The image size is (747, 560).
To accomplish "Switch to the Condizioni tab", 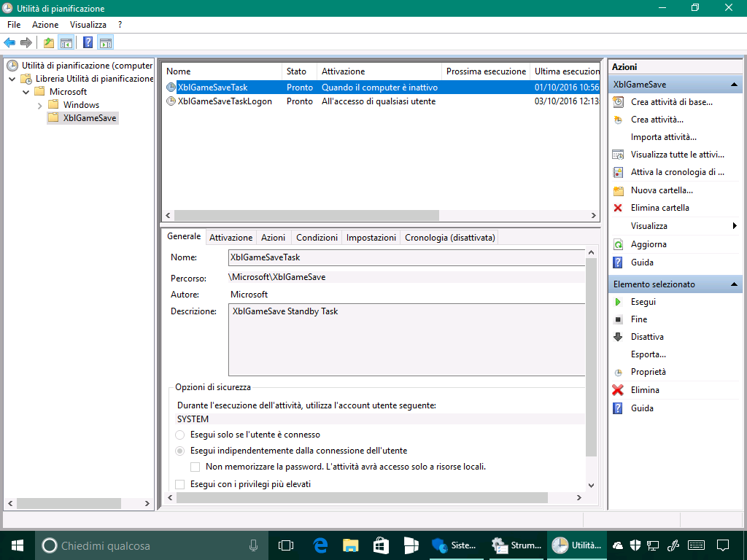I will (x=317, y=238).
